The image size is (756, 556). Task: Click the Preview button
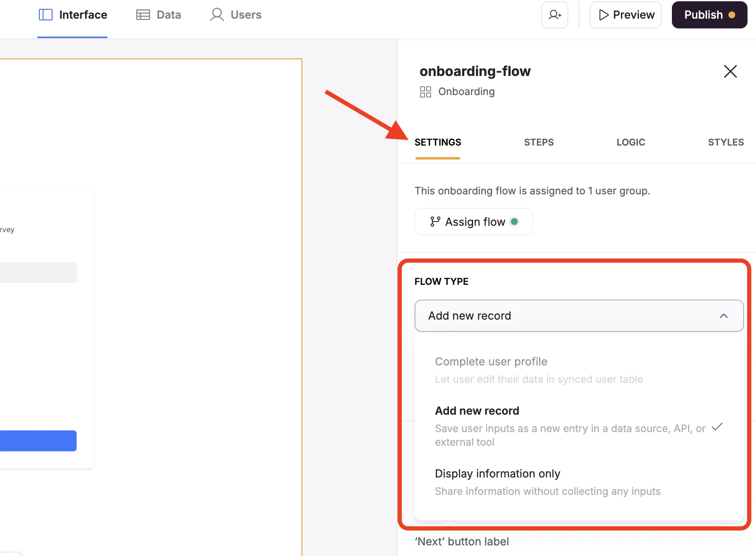[626, 15]
